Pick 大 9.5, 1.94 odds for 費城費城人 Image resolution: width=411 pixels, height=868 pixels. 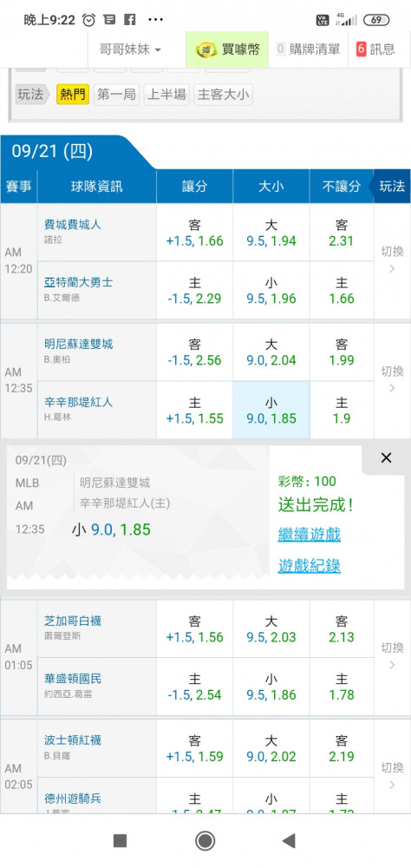click(271, 233)
